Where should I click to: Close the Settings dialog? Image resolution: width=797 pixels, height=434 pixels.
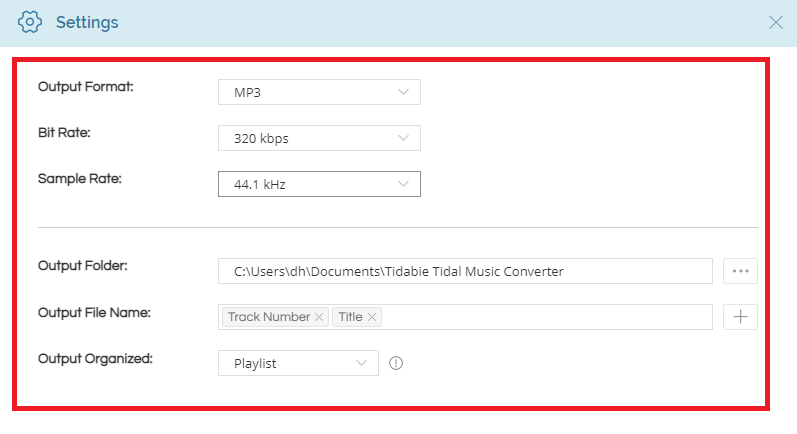point(775,22)
